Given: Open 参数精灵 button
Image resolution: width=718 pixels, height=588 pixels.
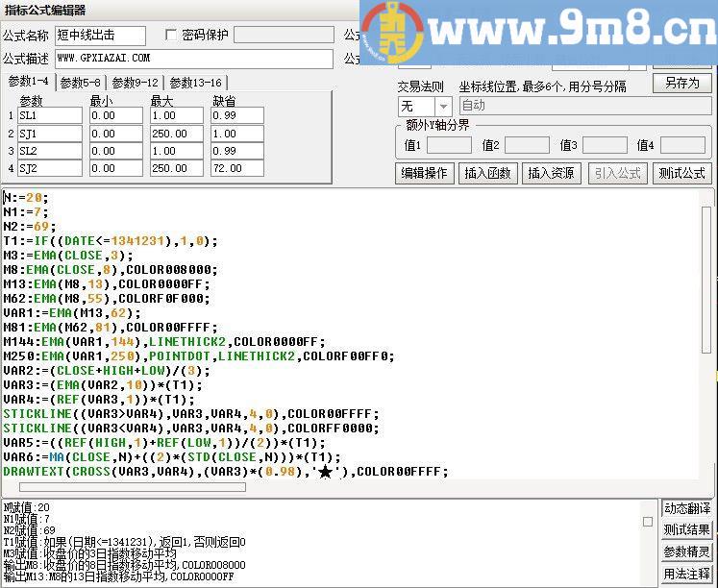Looking at the screenshot, I should [x=686, y=552].
